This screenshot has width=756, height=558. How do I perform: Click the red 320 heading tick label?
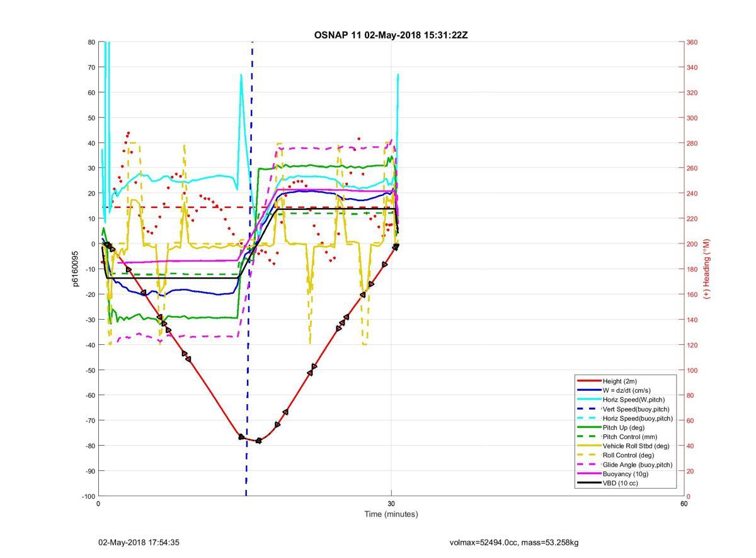tap(692, 93)
